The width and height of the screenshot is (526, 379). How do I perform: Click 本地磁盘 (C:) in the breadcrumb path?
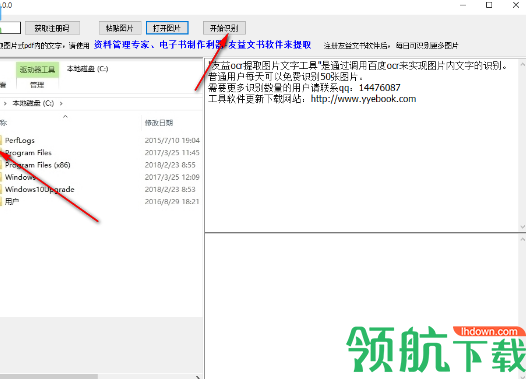click(x=33, y=103)
